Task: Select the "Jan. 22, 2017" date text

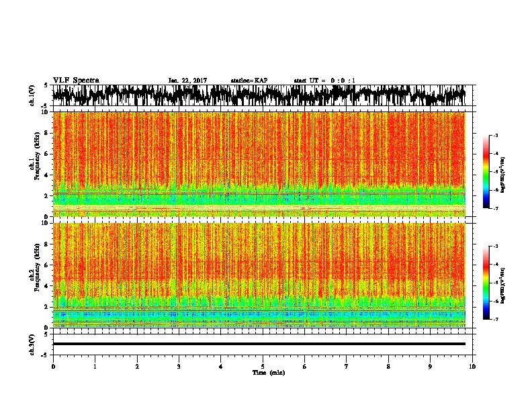Action: 187,81
